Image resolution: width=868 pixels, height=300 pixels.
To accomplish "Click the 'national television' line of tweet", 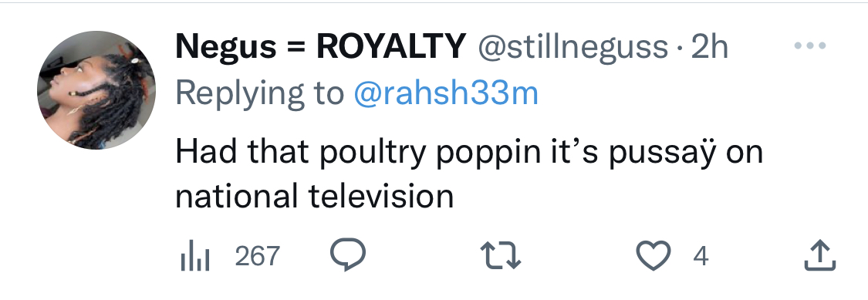I will [x=315, y=195].
